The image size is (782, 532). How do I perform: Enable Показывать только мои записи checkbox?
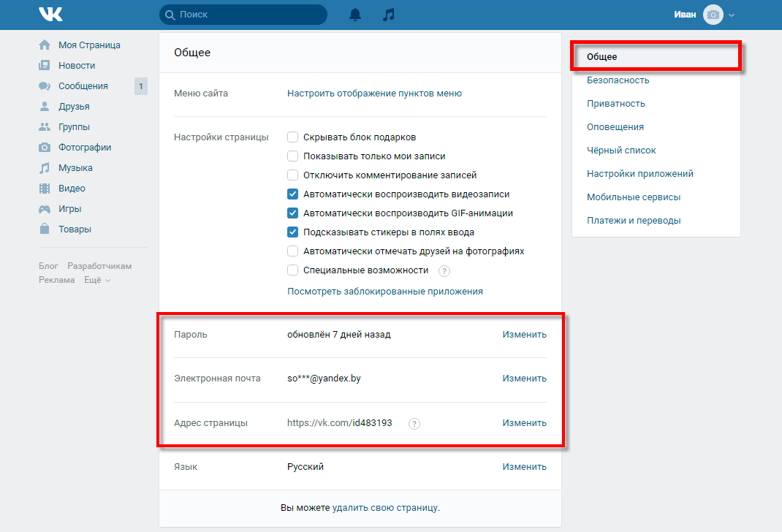[x=293, y=156]
